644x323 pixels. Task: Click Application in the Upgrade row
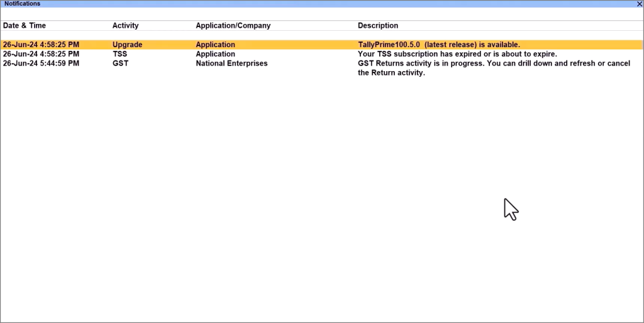coord(215,45)
